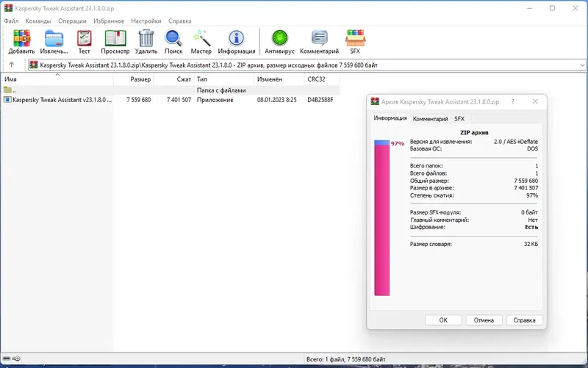Click the WinRAR title bar app icon
The height and width of the screenshot is (368, 588).
tap(8, 8)
